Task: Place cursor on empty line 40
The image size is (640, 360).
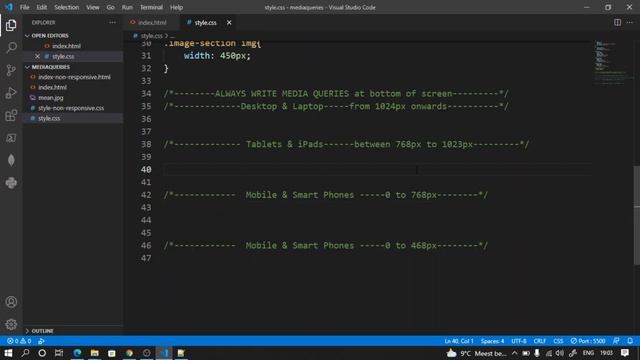Action: pyautogui.click(x=377, y=169)
